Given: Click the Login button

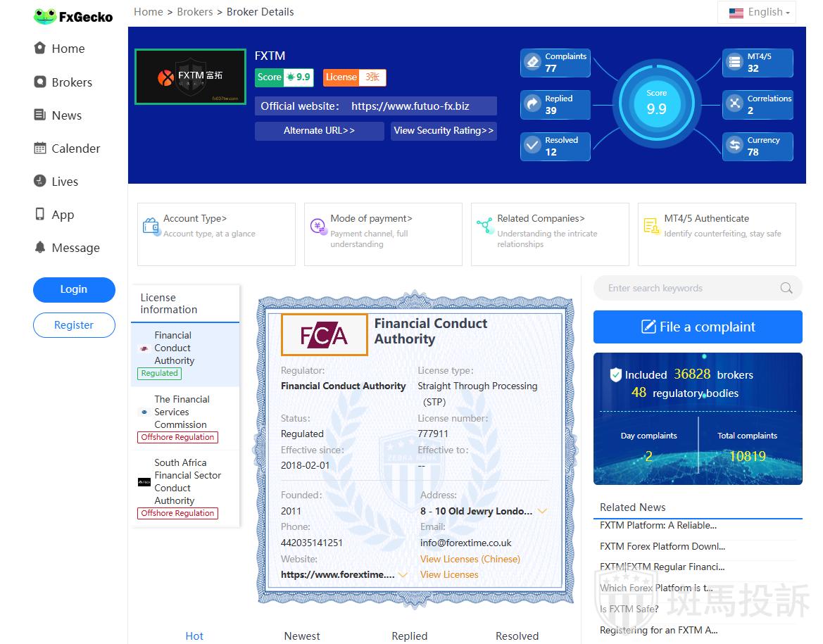Looking at the screenshot, I should click(74, 289).
